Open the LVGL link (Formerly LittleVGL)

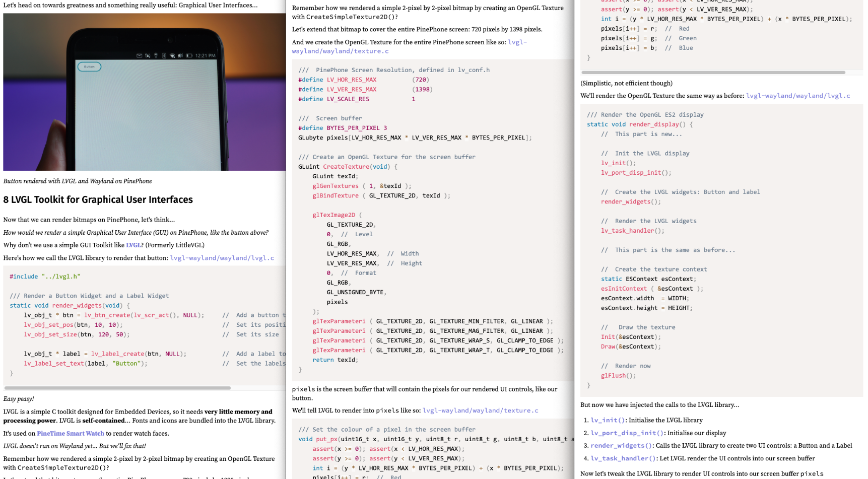[x=133, y=245]
